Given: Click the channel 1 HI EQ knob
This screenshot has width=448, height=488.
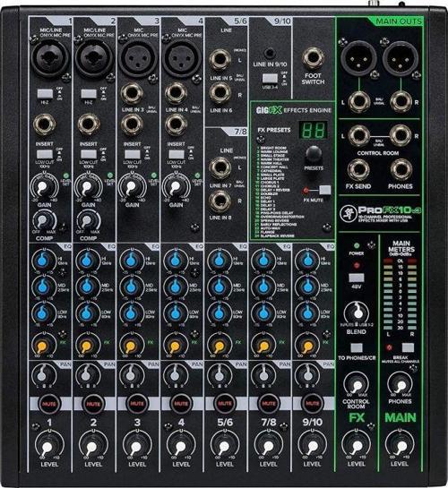Looking at the screenshot, I should pos(43,261).
